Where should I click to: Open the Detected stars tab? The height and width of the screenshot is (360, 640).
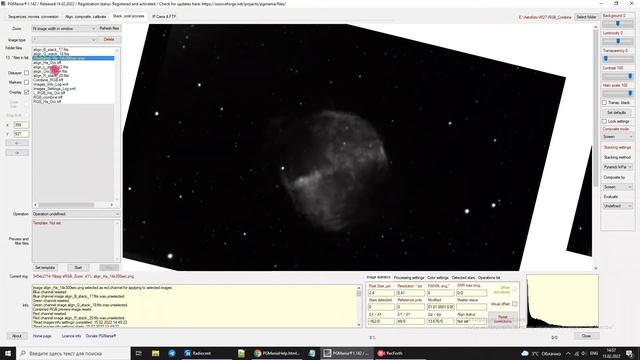coord(463,278)
